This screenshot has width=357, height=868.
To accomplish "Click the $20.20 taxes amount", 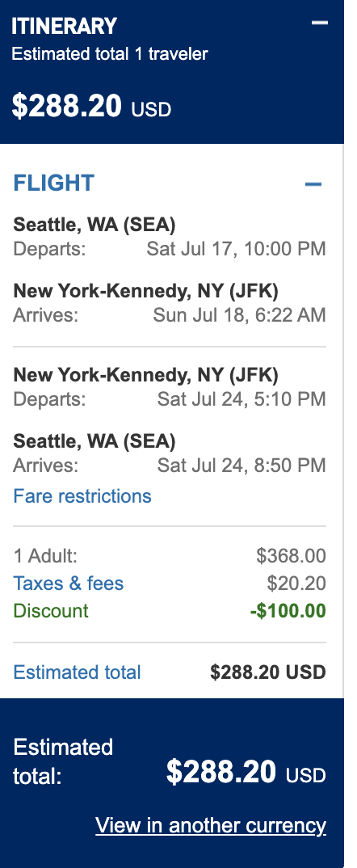I will 296,584.
